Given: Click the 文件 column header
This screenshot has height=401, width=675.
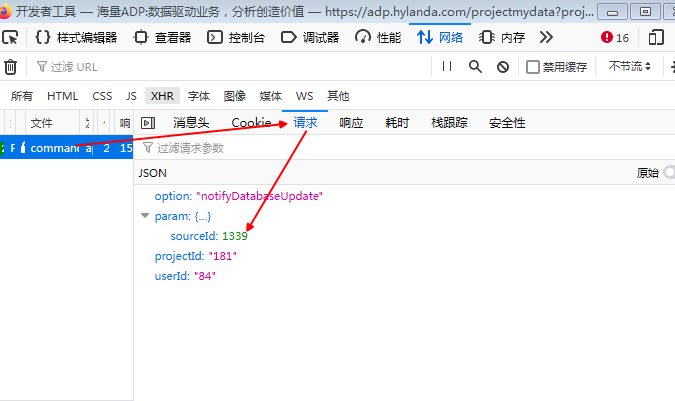Looking at the screenshot, I should click(x=41, y=123).
